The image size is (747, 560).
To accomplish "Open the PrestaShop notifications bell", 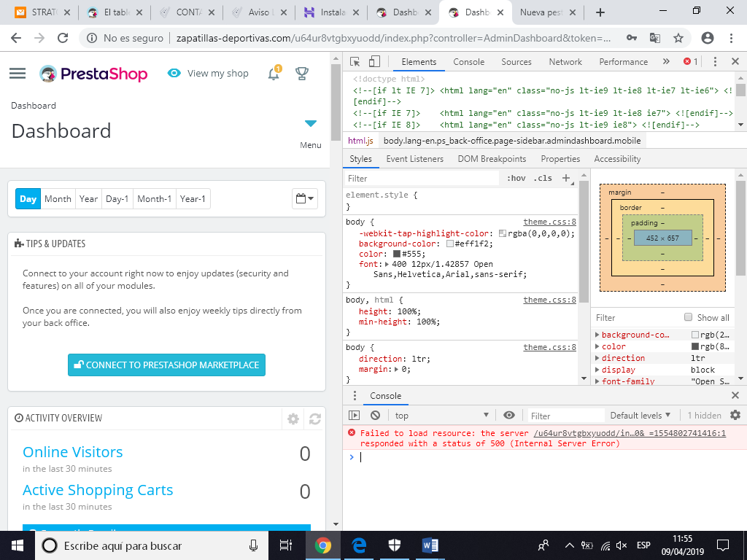I will pos(274,73).
